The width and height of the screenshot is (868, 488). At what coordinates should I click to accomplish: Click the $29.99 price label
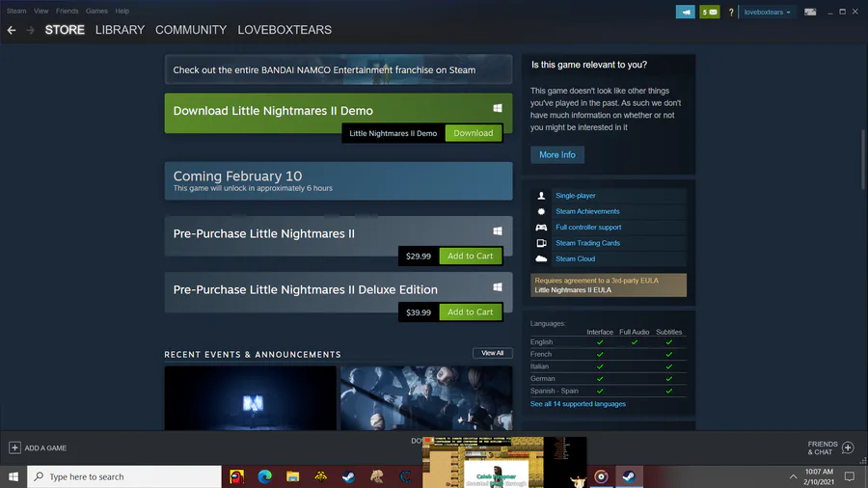419,256
